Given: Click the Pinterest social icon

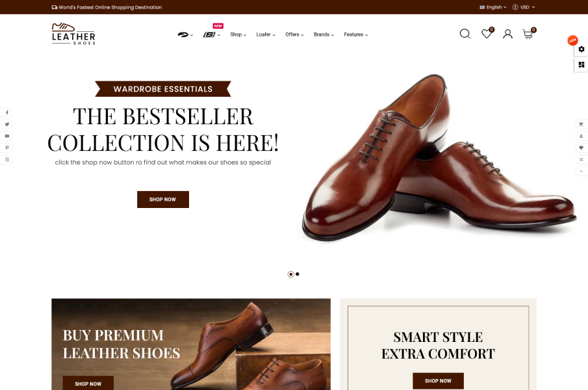Looking at the screenshot, I should [6, 148].
